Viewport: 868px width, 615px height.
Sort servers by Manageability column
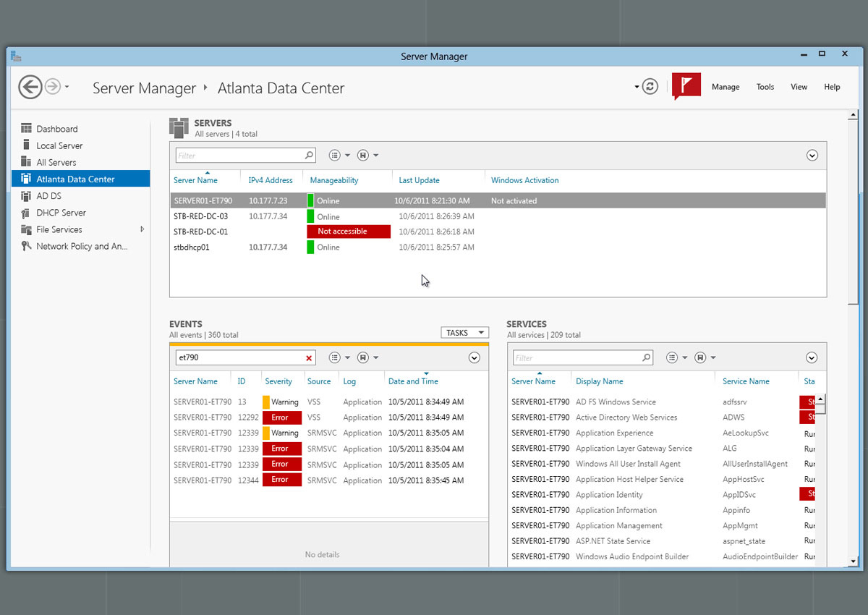(x=334, y=180)
